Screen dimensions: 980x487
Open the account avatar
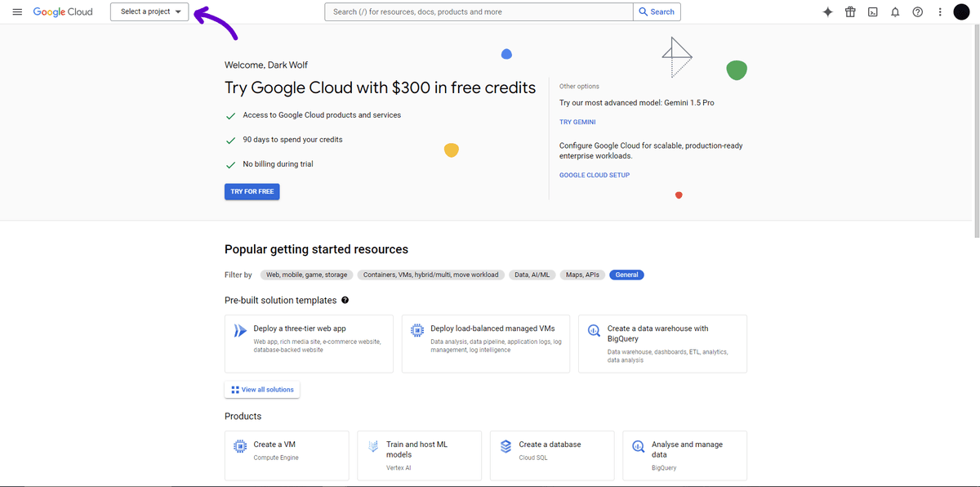(x=961, y=12)
